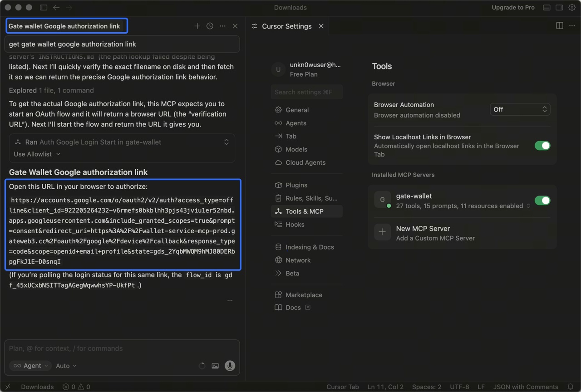Image resolution: width=581 pixels, height=392 pixels.
Task: Close the Cursor Settings tab
Action: tap(321, 26)
